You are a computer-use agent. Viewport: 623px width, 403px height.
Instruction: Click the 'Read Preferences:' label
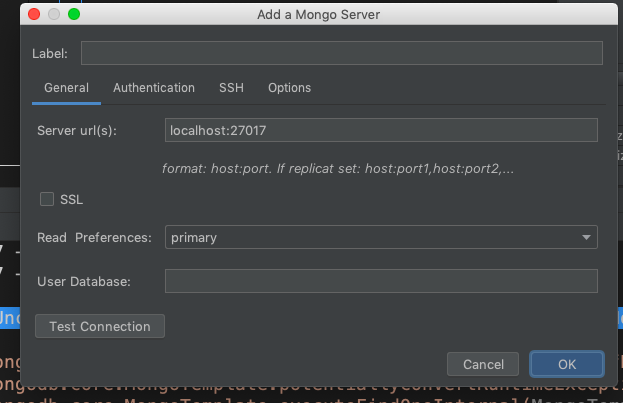pos(94,238)
